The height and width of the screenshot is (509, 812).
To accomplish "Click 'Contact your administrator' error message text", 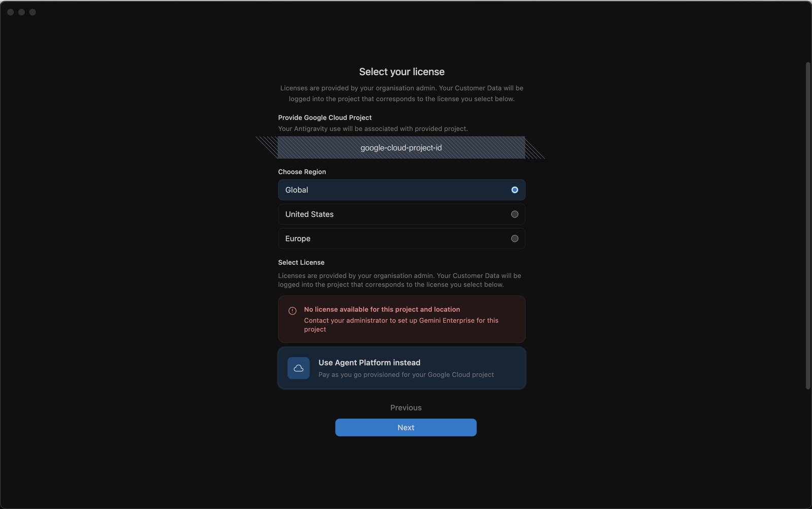I will [401, 325].
